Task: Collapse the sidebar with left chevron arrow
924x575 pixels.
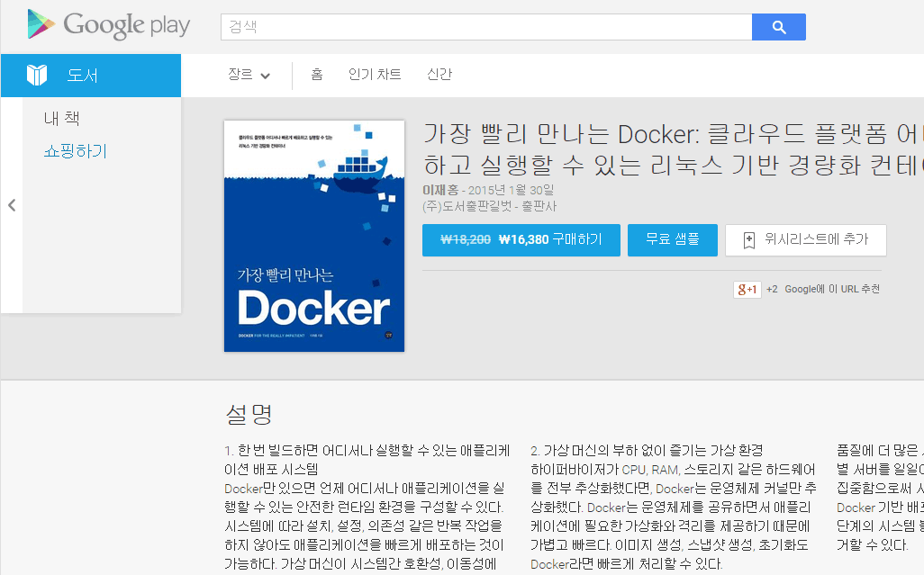Action: coord(12,205)
